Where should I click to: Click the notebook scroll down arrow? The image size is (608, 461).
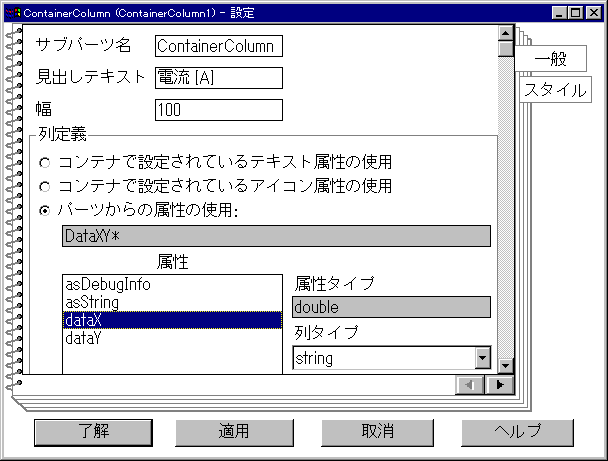coord(505,365)
